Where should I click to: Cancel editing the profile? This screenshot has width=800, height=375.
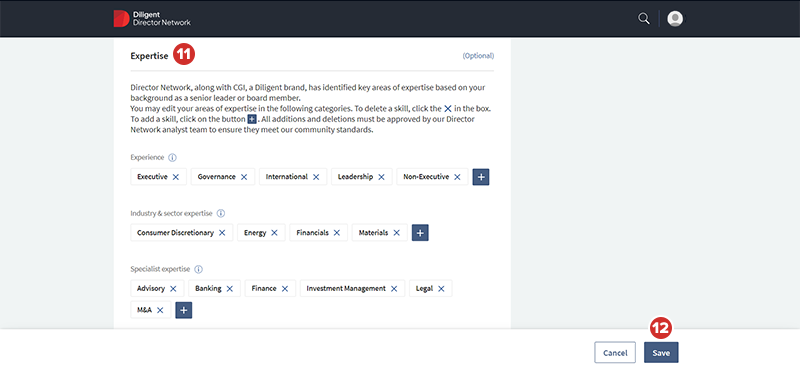[615, 353]
